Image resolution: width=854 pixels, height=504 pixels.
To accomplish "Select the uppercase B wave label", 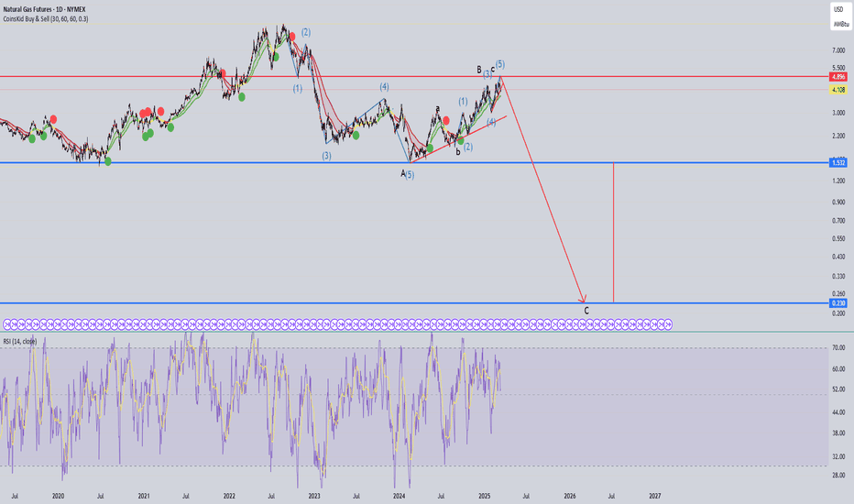I will pos(479,70).
